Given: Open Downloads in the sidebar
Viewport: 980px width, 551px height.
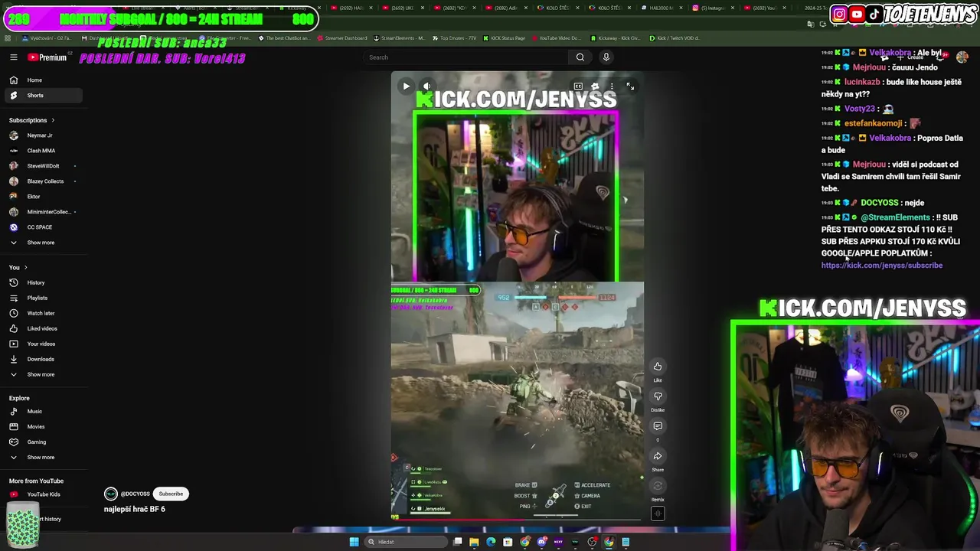Looking at the screenshot, I should click(41, 359).
